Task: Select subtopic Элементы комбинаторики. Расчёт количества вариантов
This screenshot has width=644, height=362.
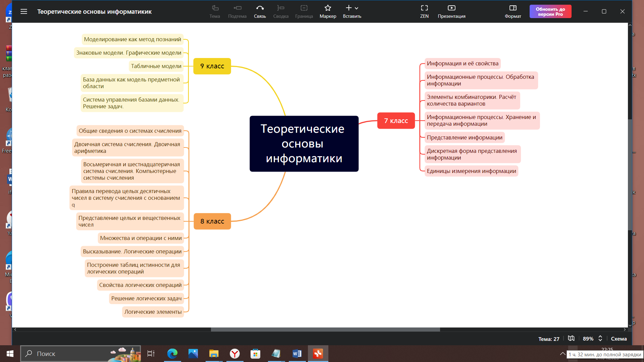Action: 472,100
